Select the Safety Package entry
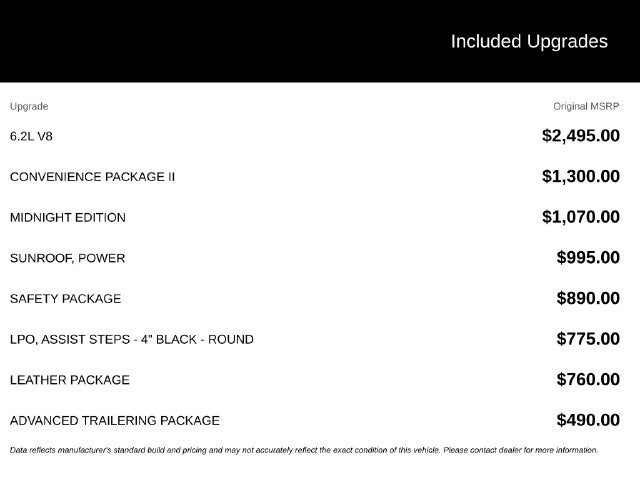This screenshot has width=640, height=480. click(65, 299)
